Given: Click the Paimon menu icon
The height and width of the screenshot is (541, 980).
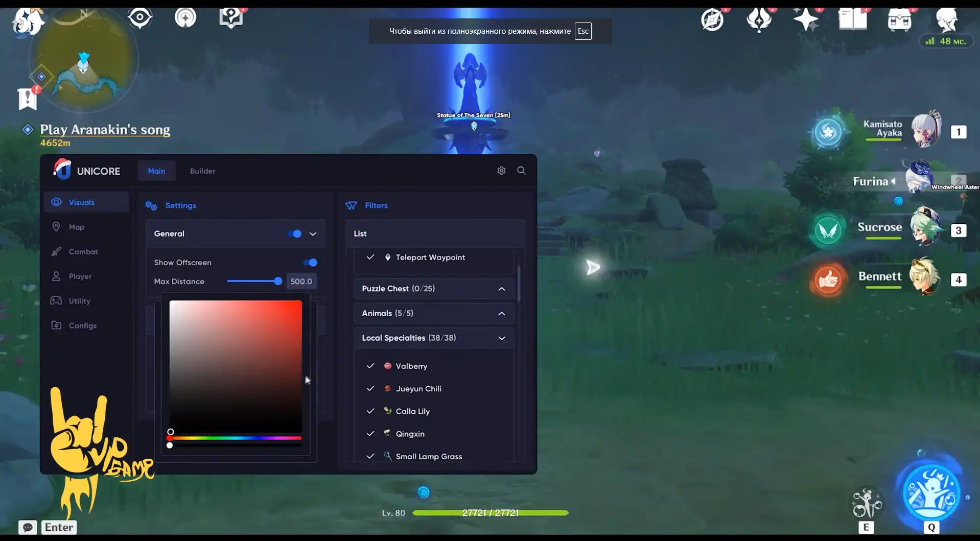Looking at the screenshot, I should point(28,21).
